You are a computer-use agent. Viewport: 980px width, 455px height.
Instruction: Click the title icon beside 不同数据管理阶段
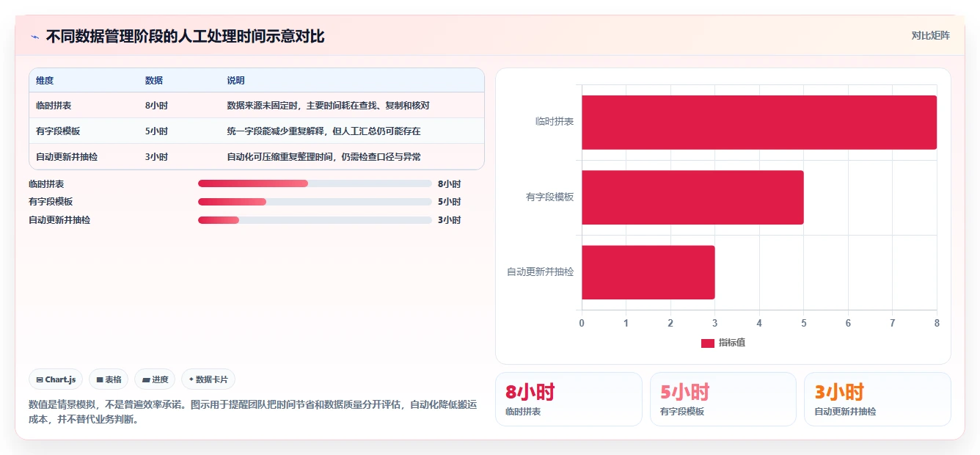(x=34, y=37)
